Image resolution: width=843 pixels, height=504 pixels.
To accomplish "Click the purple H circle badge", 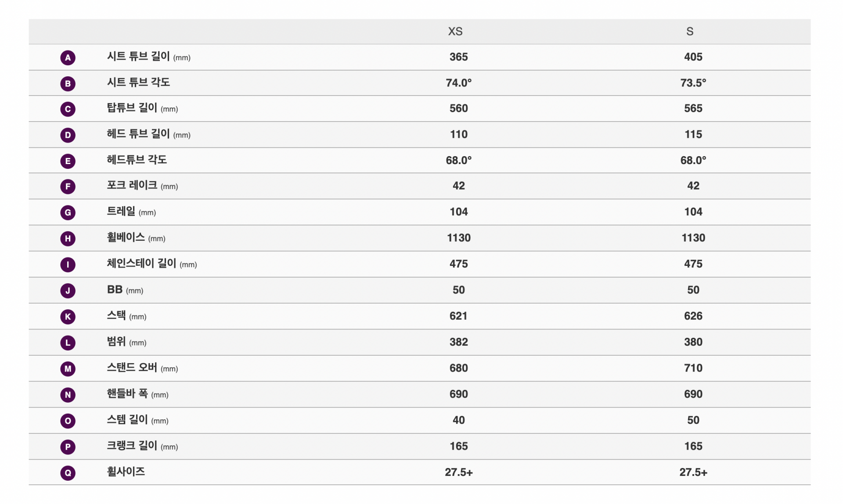I will [68, 239].
